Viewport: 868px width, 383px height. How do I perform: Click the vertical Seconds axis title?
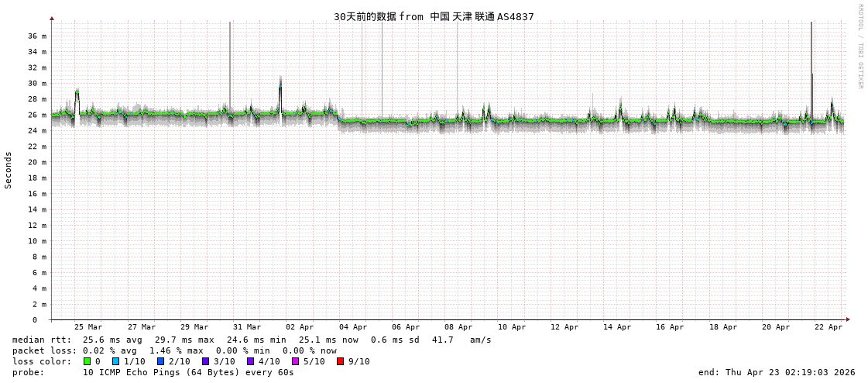9,170
